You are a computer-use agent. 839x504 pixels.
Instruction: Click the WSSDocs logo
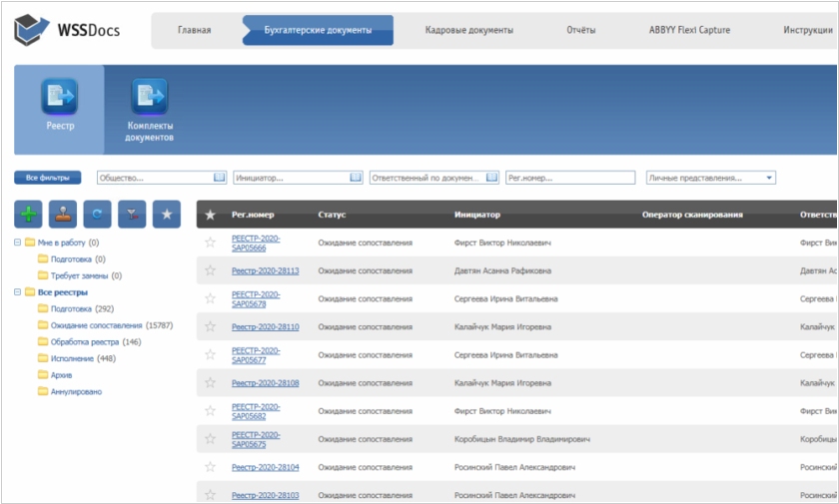[x=67, y=30]
